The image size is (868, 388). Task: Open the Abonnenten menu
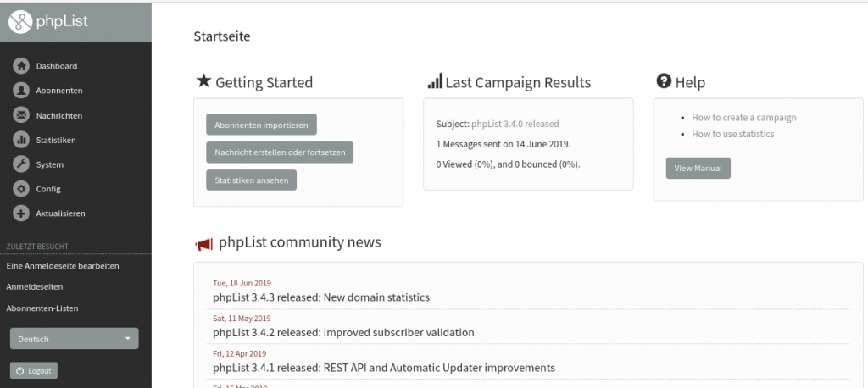(59, 90)
